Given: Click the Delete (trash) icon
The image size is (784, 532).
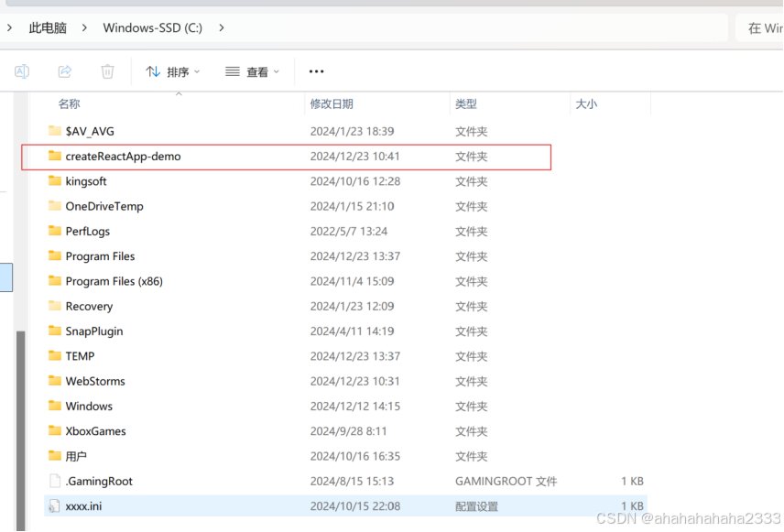Looking at the screenshot, I should (107, 71).
